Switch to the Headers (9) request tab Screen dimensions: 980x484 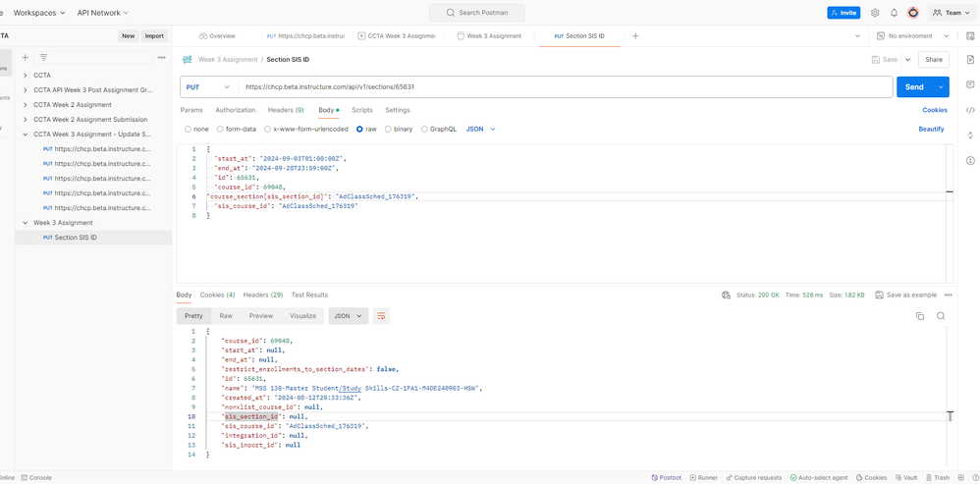click(286, 110)
